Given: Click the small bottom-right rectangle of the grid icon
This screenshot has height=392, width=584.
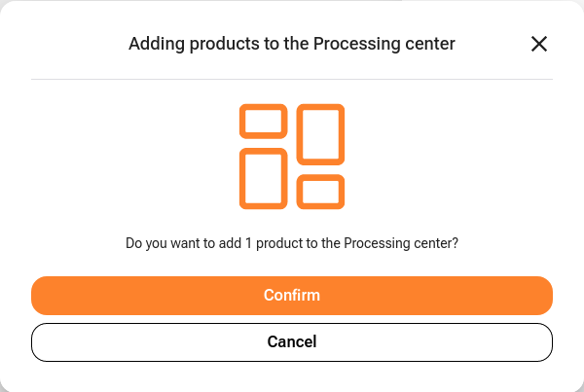Looking at the screenshot, I should pyautogui.click(x=320, y=192).
